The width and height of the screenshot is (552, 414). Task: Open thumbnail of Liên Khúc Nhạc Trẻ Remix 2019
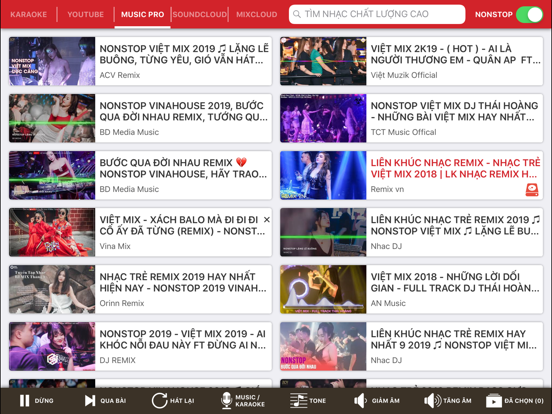pyautogui.click(x=323, y=232)
